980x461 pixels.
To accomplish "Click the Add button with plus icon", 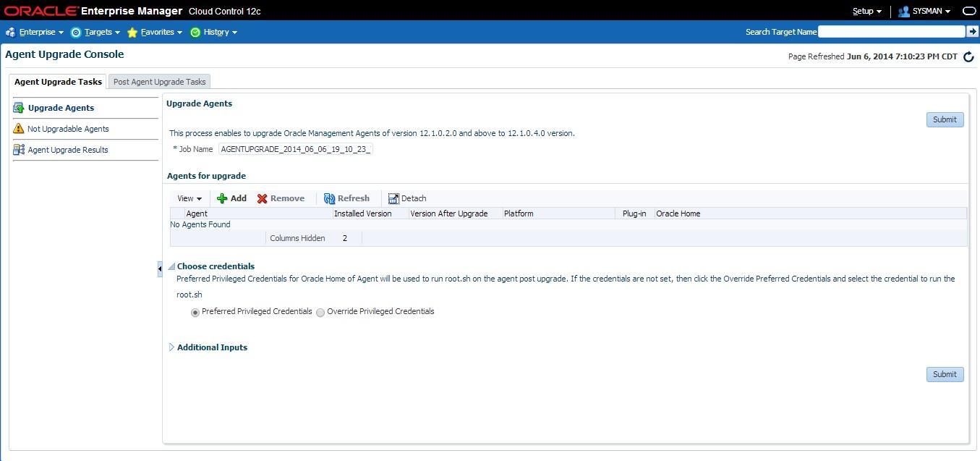I will tap(231, 198).
